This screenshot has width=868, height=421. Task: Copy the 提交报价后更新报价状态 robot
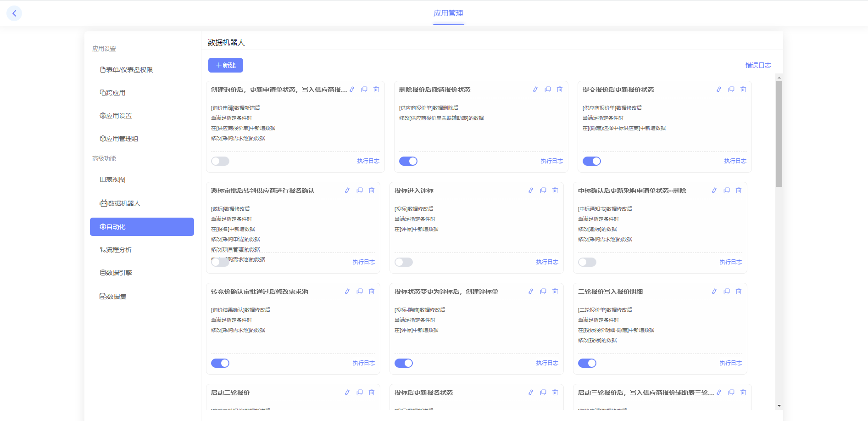(731, 90)
